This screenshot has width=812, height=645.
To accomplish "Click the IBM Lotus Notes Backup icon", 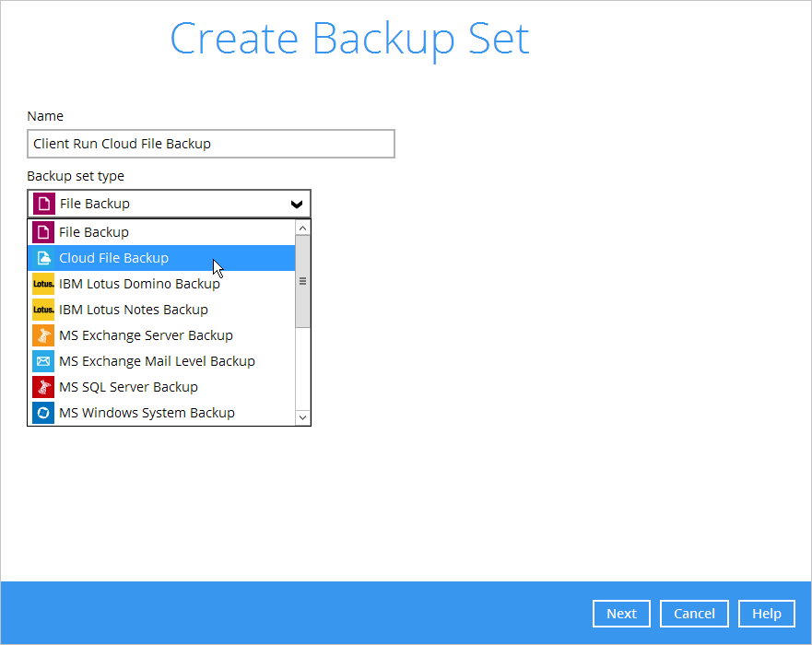I will pyautogui.click(x=43, y=310).
